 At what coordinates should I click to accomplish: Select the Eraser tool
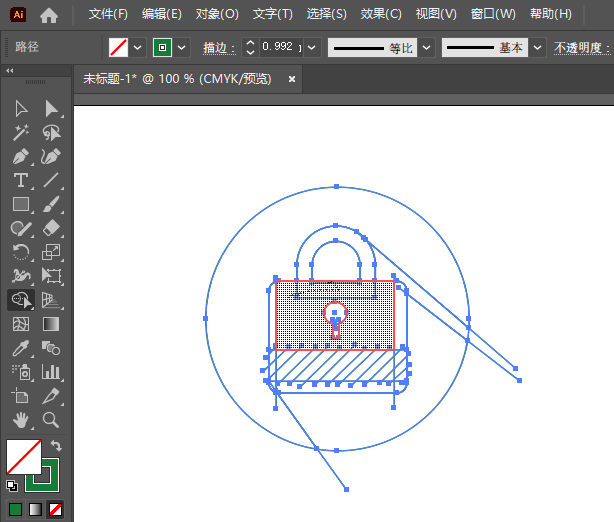pyautogui.click(x=51, y=228)
